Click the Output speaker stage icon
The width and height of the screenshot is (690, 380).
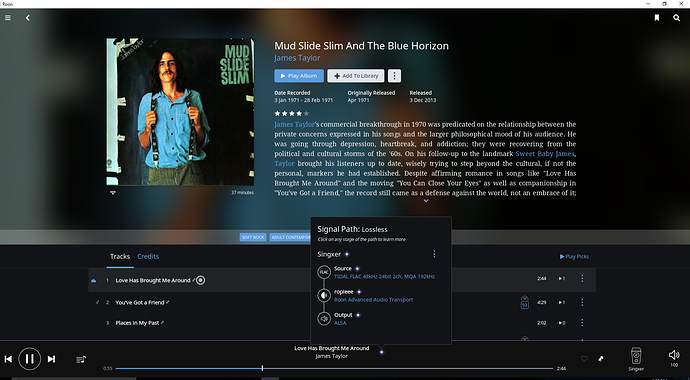(324, 319)
